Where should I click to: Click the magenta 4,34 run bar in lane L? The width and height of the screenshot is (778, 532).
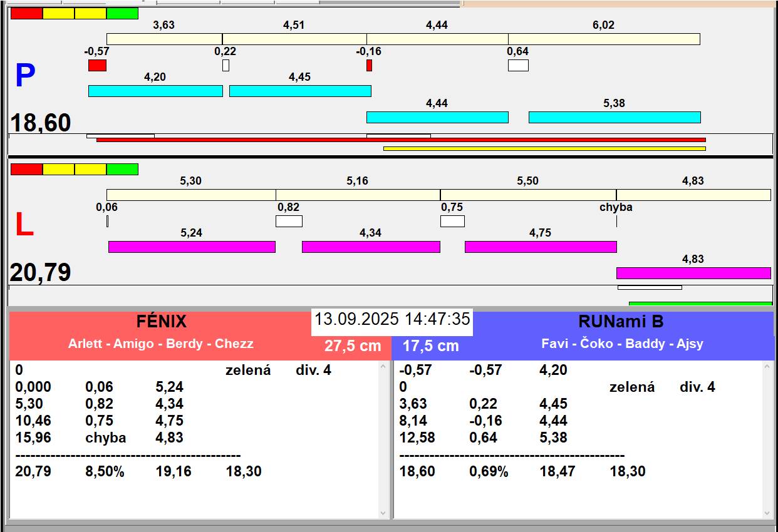371,247
